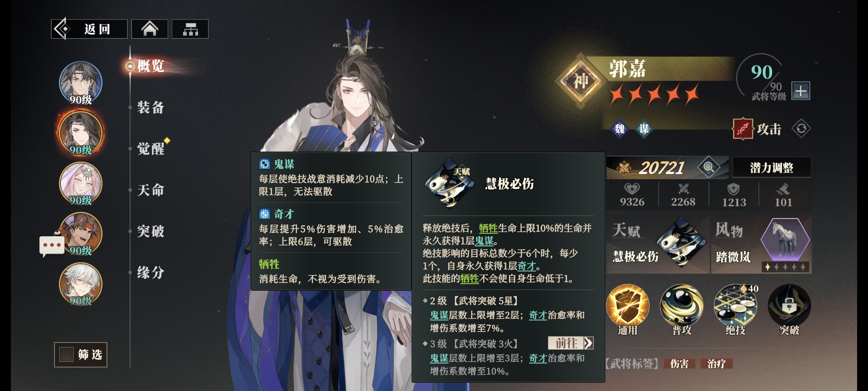Open the 踏微岚 horse item
This screenshot has width=868, height=391.
tap(761, 245)
